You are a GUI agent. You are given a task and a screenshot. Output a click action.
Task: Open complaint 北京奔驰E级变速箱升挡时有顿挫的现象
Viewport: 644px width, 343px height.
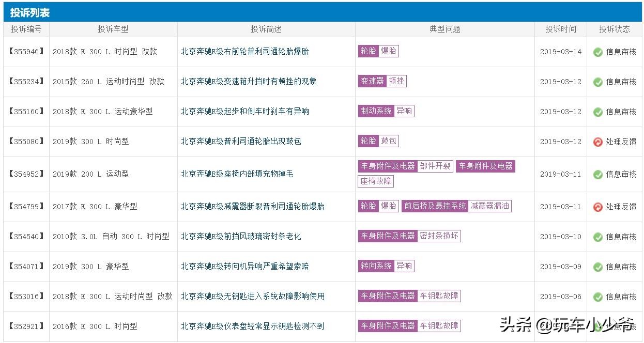pos(249,82)
